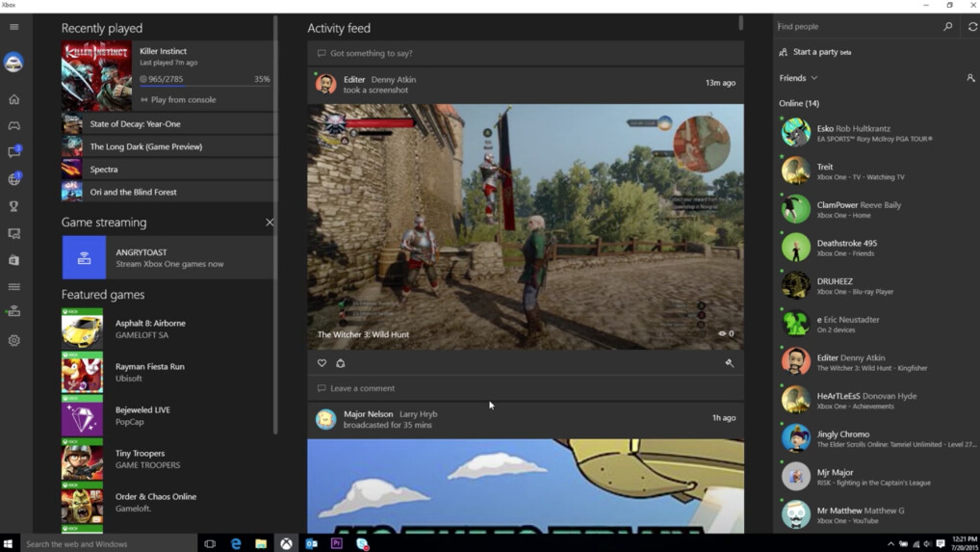The height and width of the screenshot is (552, 980).
Task: Go to Home in the sidebar
Action: [13, 99]
